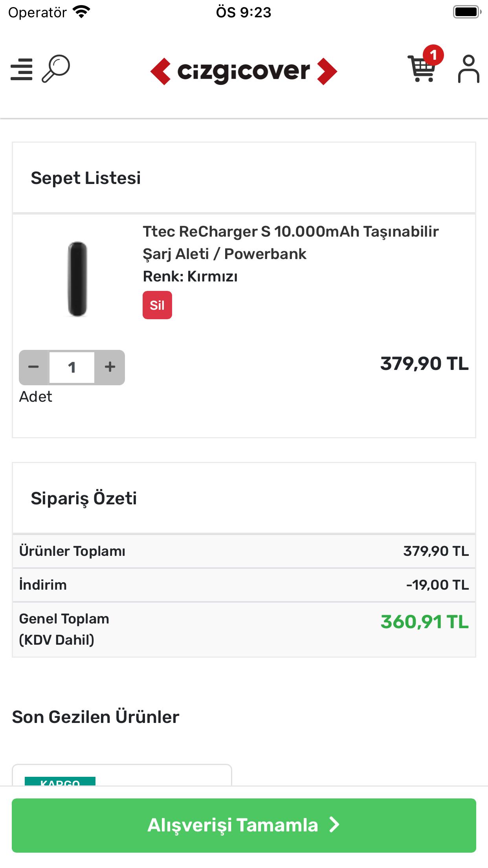Open the hamburger menu icon
The image size is (488, 868).
point(22,70)
